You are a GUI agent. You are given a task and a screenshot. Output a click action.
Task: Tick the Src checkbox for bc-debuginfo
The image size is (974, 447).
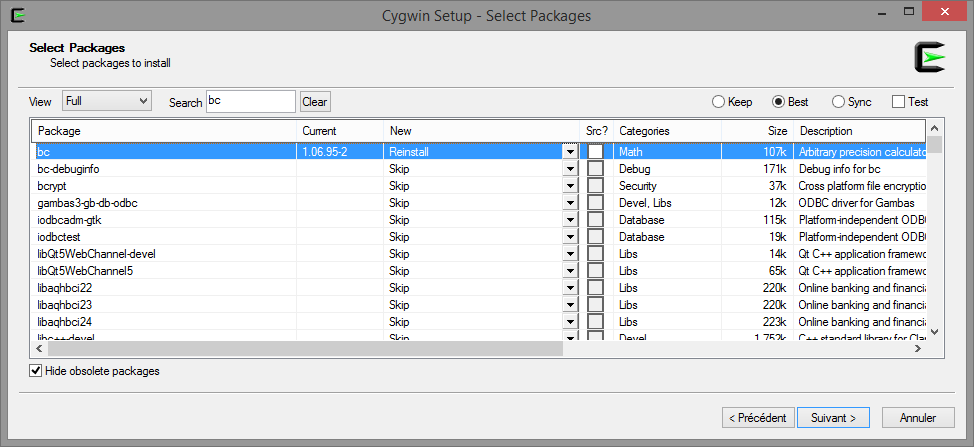coord(595,169)
